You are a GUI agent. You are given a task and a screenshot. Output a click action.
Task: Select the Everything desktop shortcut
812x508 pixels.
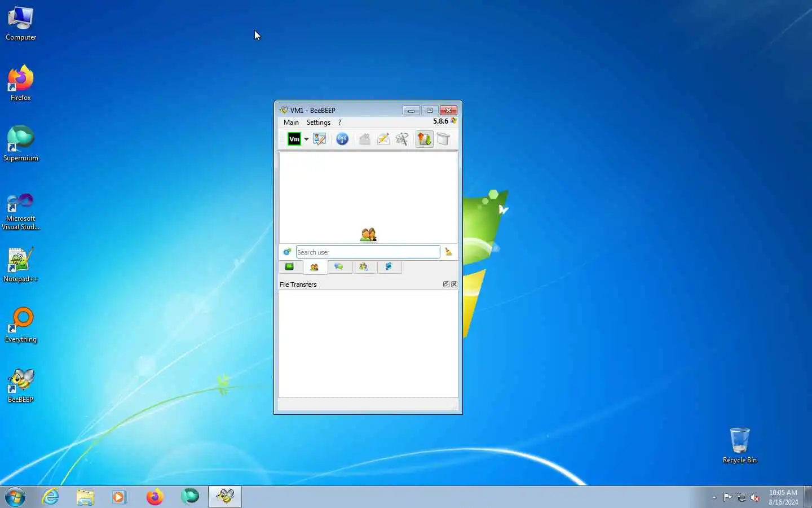tap(21, 325)
